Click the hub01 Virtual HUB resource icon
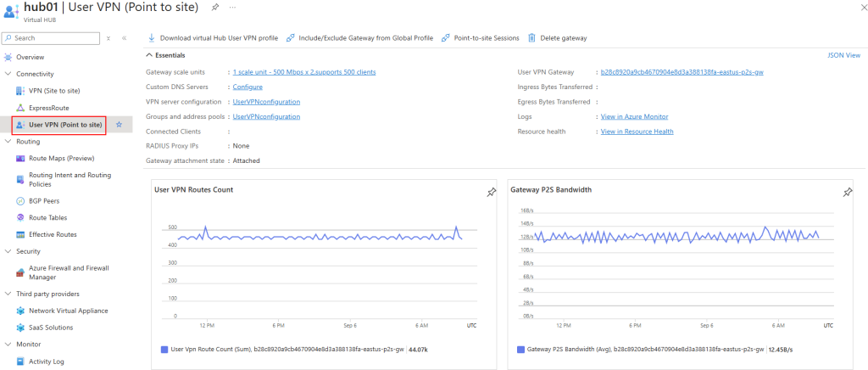The width and height of the screenshot is (868, 370). (x=11, y=12)
